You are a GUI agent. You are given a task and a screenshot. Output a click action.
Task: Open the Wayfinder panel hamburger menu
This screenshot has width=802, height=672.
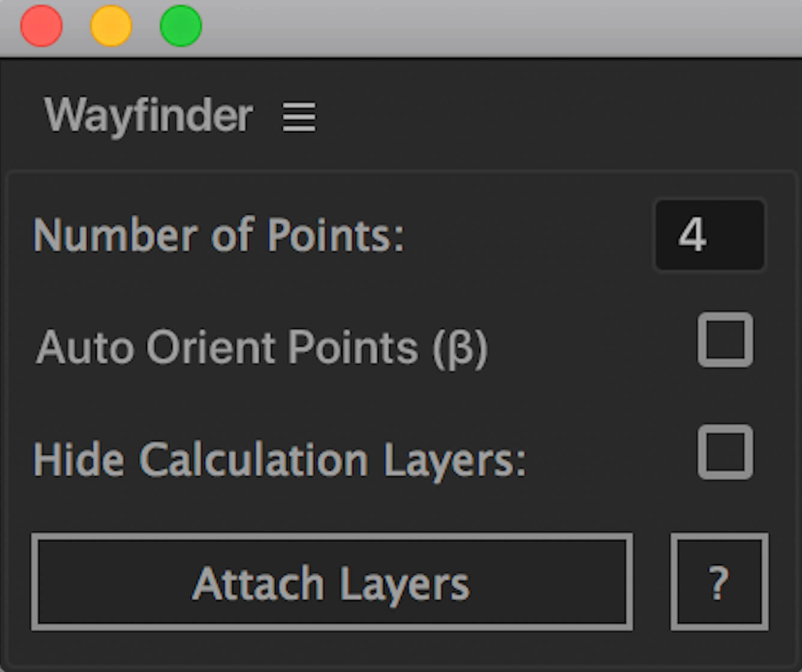pos(299,116)
